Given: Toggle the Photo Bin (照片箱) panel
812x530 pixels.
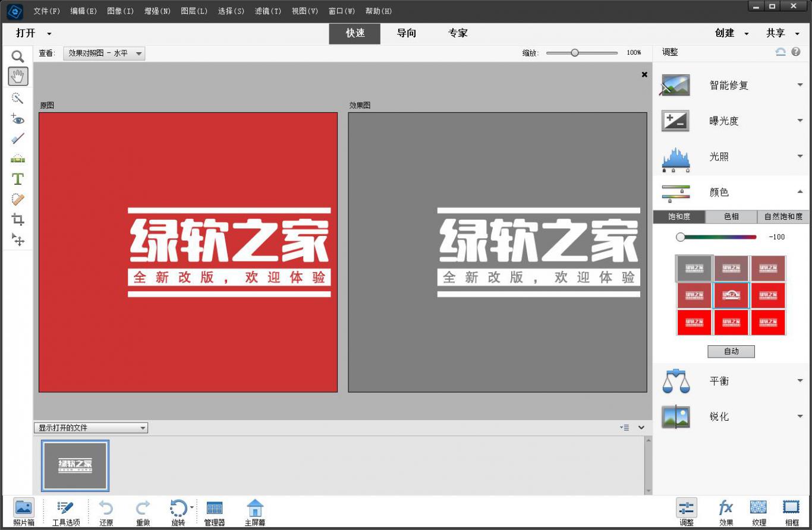Looking at the screenshot, I should pyautogui.click(x=24, y=512).
